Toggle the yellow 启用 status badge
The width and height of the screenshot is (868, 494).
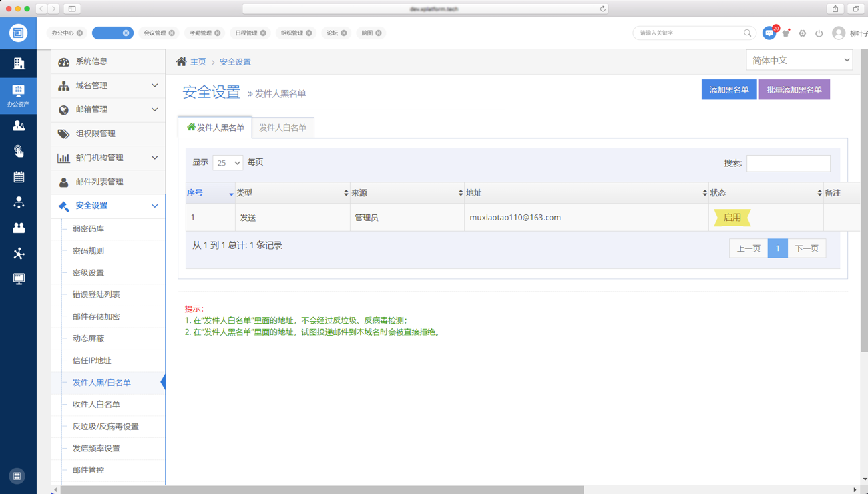(732, 218)
